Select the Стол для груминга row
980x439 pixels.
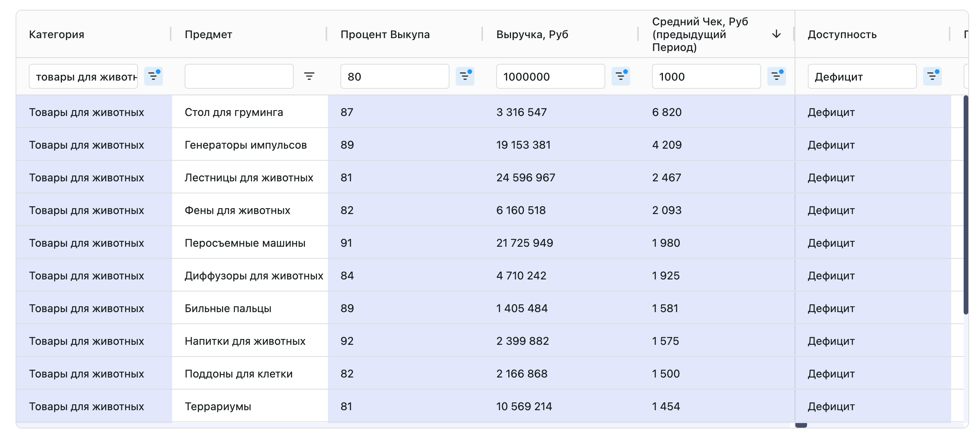[234, 112]
